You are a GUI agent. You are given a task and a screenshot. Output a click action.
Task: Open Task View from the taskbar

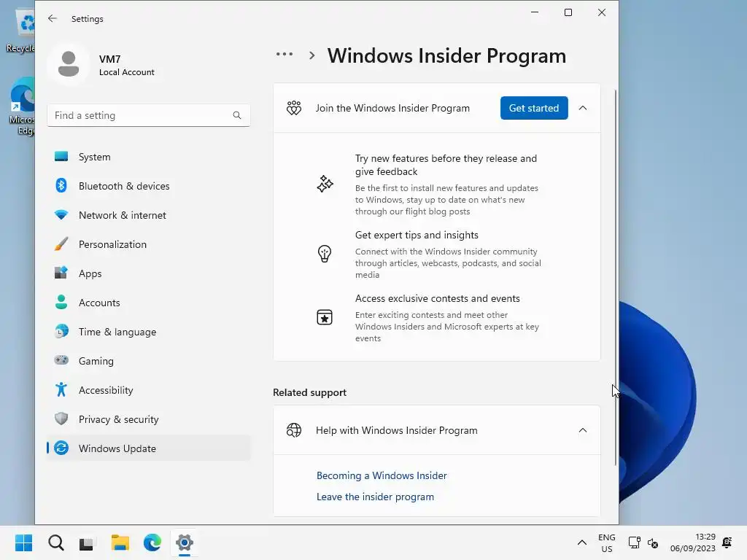(x=88, y=542)
